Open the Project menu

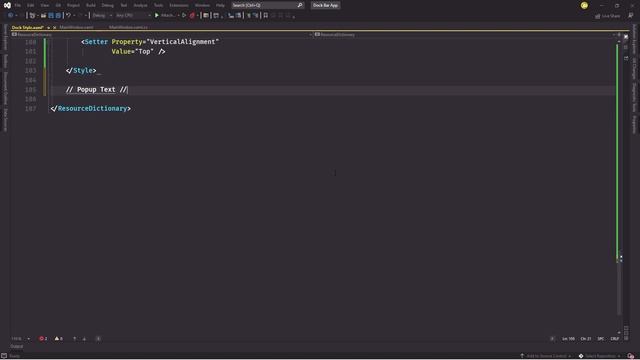pyautogui.click(x=73, y=5)
